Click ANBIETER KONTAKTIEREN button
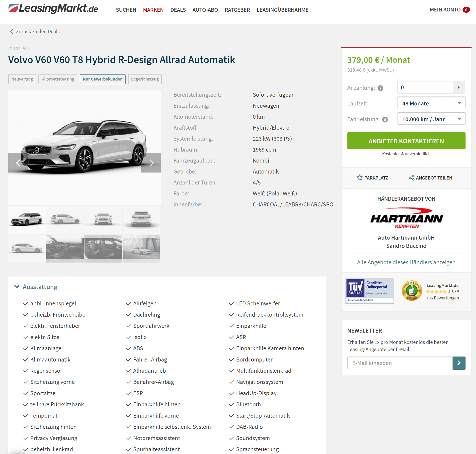 [x=406, y=141]
